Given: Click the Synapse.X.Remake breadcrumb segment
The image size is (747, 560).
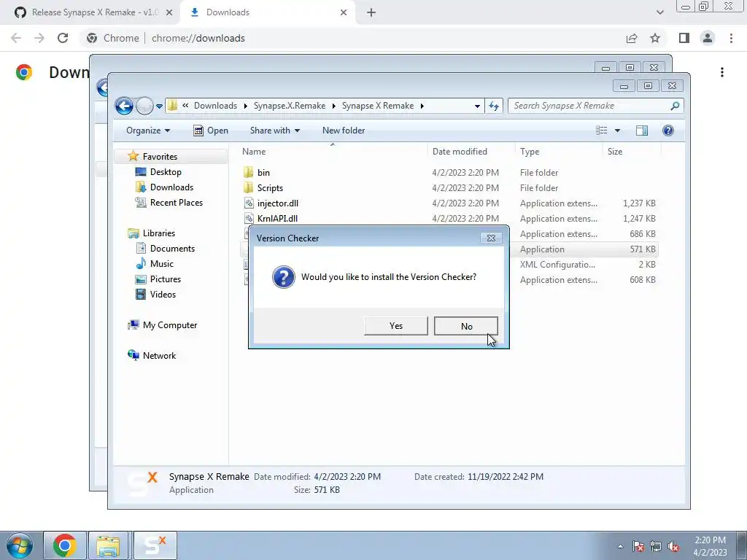Looking at the screenshot, I should [x=289, y=106].
